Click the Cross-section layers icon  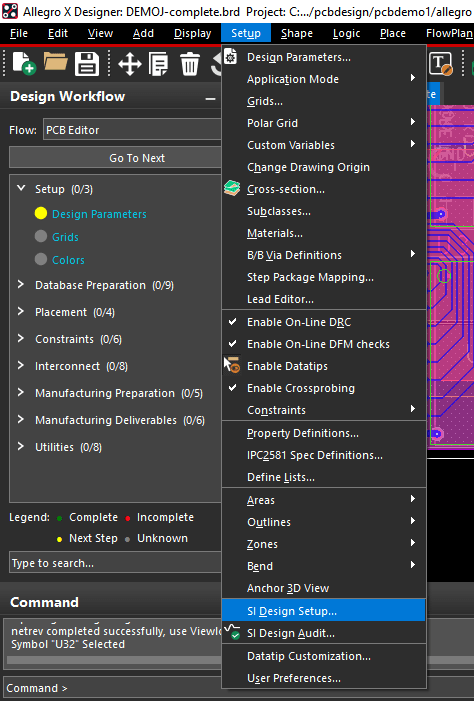click(232, 188)
